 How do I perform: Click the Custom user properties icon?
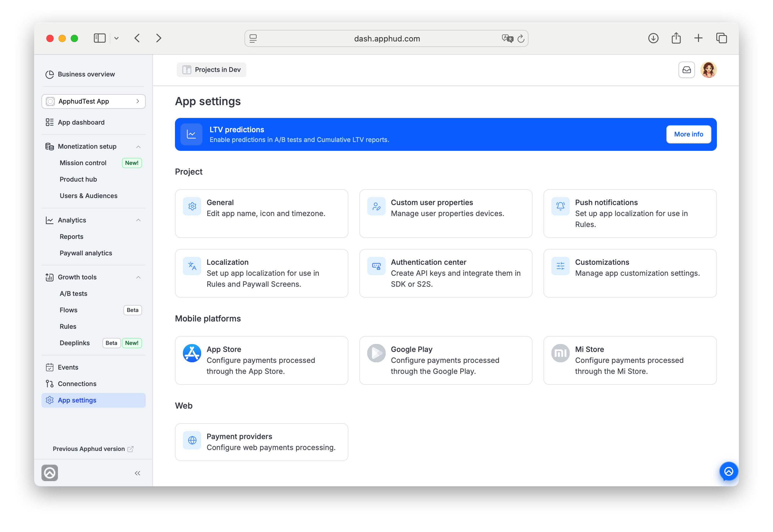point(376,206)
